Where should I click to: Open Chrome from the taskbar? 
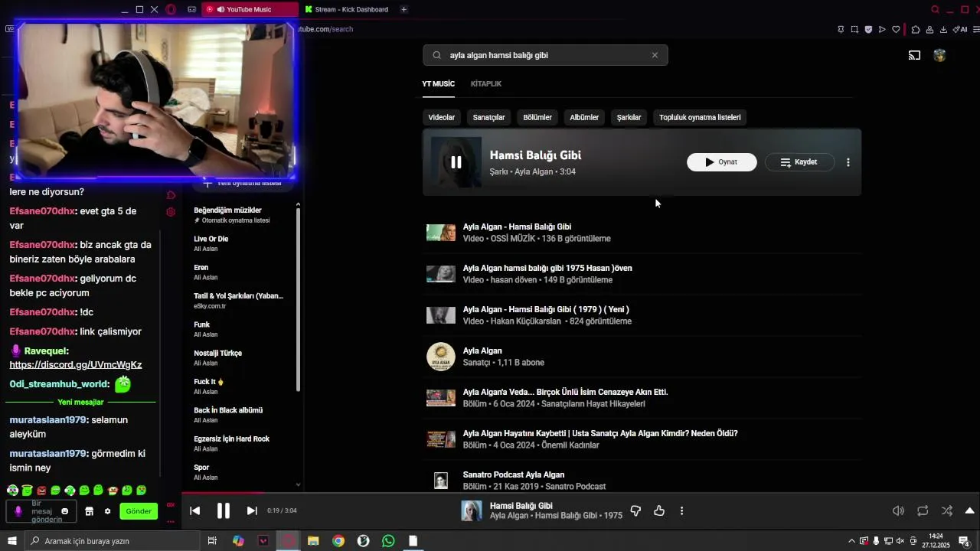[x=338, y=541]
